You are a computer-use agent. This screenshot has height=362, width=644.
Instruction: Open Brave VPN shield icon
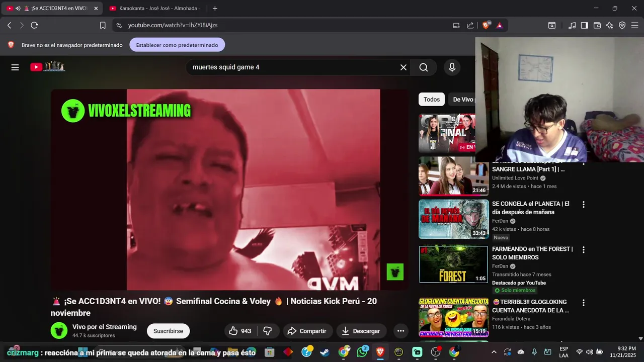[x=622, y=25]
